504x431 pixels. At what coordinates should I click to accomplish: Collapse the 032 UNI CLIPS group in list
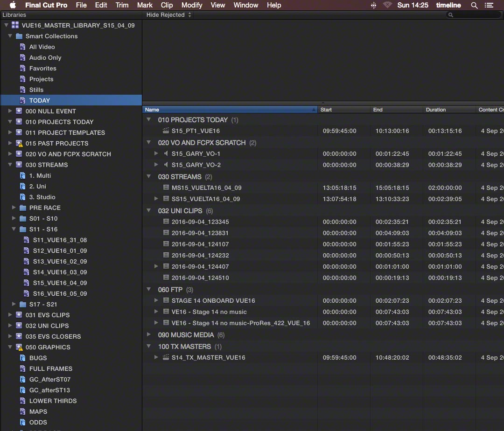[x=148, y=211]
